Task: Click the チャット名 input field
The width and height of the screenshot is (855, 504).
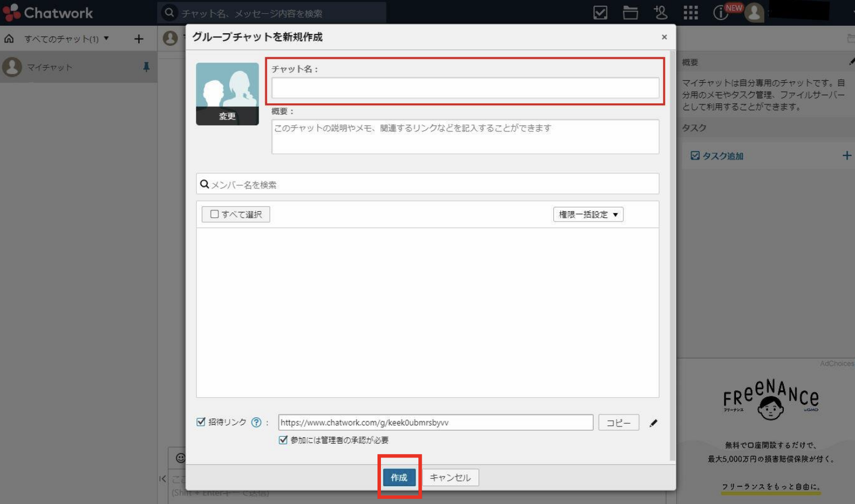Action: coord(465,88)
